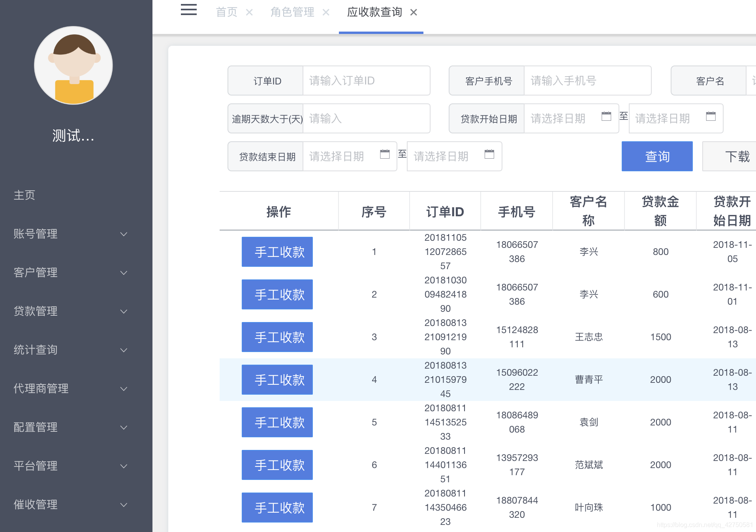This screenshot has width=756, height=532.
Task: Click 手工收款 for customer 范斌斌
Action: tap(277, 465)
